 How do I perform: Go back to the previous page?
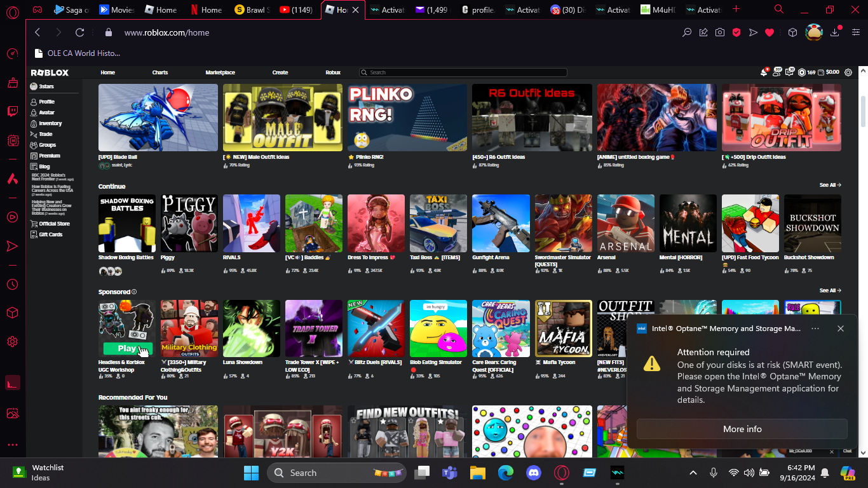pyautogui.click(x=37, y=32)
